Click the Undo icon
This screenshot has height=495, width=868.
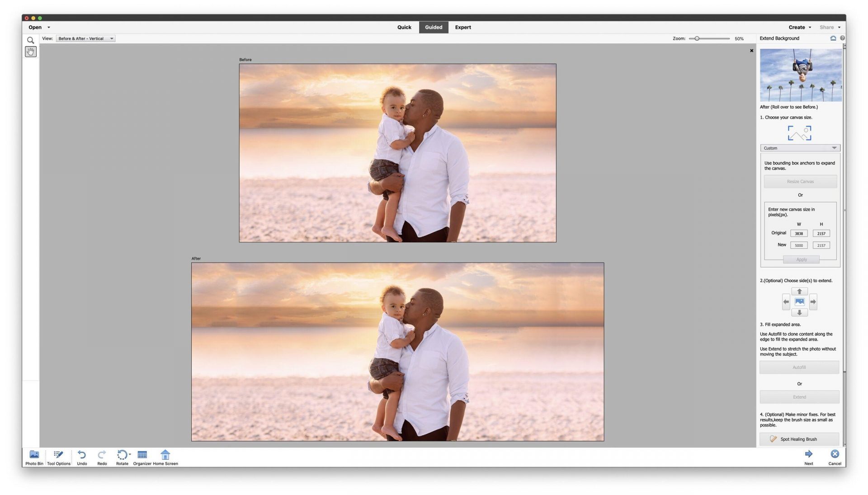click(x=82, y=454)
